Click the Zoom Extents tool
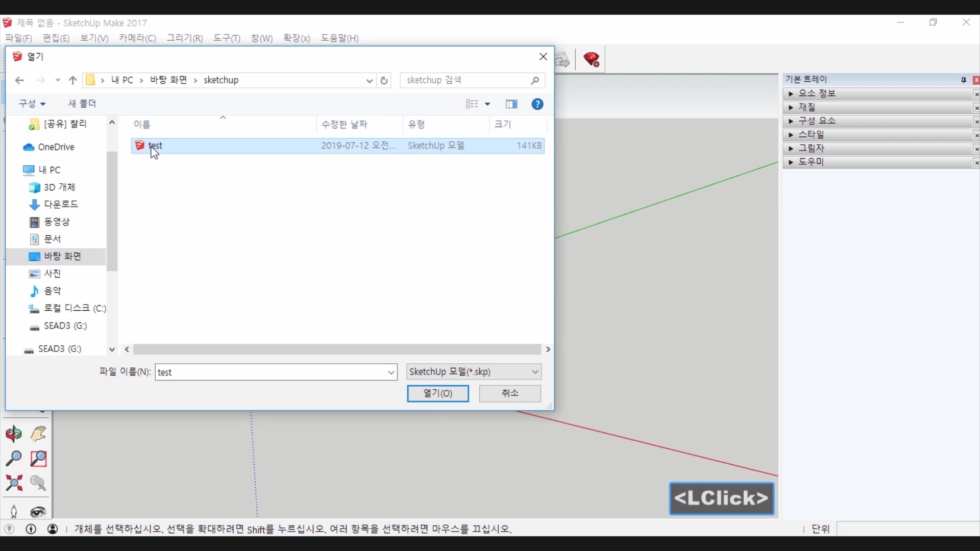The width and height of the screenshot is (980, 551). click(x=14, y=483)
